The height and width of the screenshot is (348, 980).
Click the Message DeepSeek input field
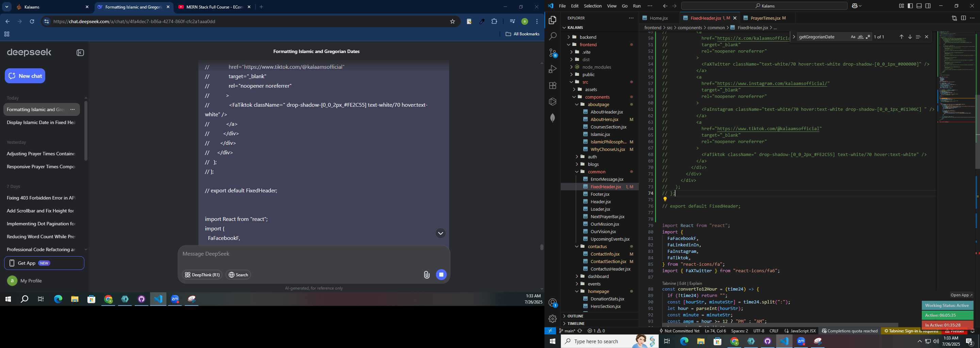click(x=313, y=254)
